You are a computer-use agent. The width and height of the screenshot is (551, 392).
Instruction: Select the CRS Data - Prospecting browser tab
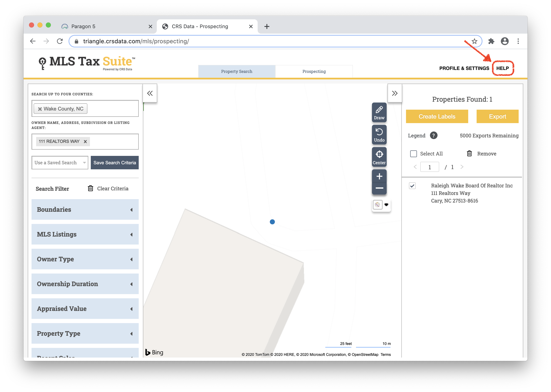(x=207, y=26)
